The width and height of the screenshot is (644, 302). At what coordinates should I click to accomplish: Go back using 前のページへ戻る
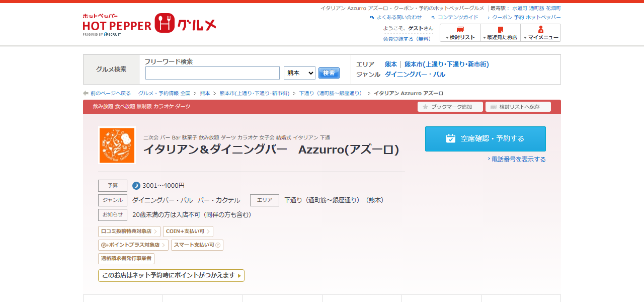coord(110,94)
